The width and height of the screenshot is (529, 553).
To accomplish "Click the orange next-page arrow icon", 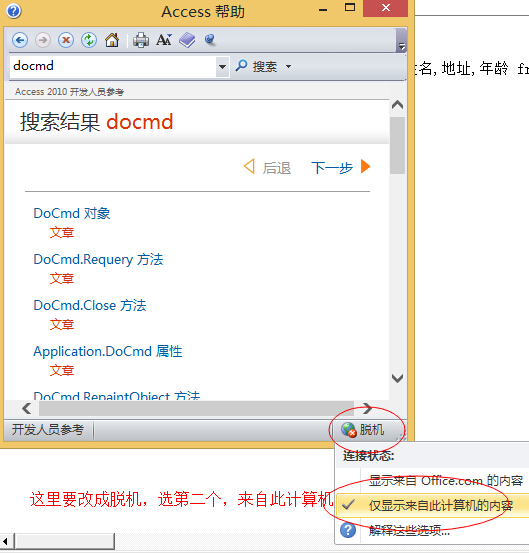I will 366,166.
